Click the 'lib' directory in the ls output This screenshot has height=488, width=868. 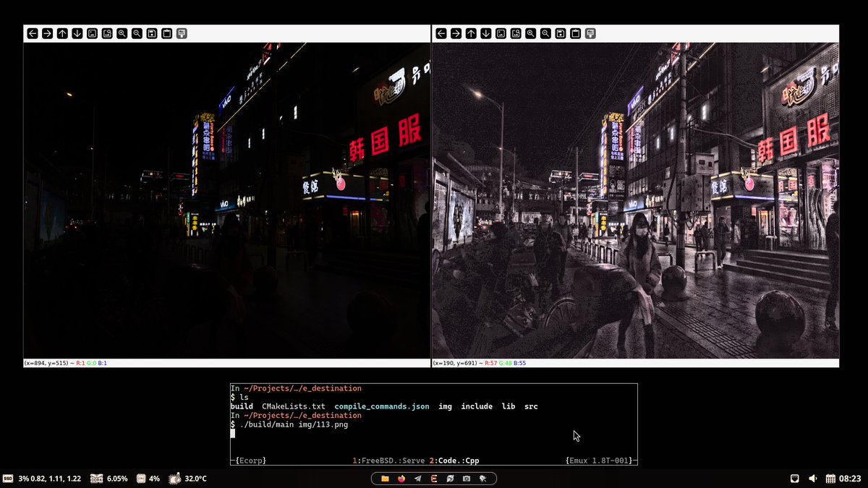(x=509, y=406)
